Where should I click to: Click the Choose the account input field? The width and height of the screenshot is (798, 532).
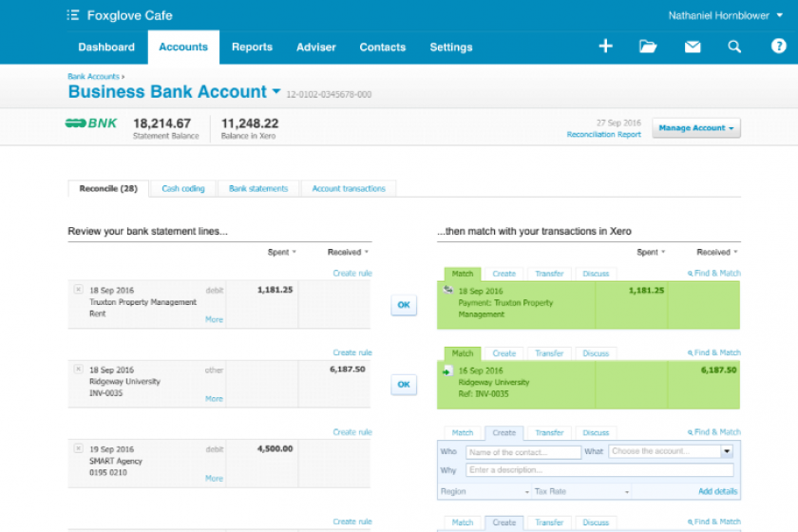[665, 451]
